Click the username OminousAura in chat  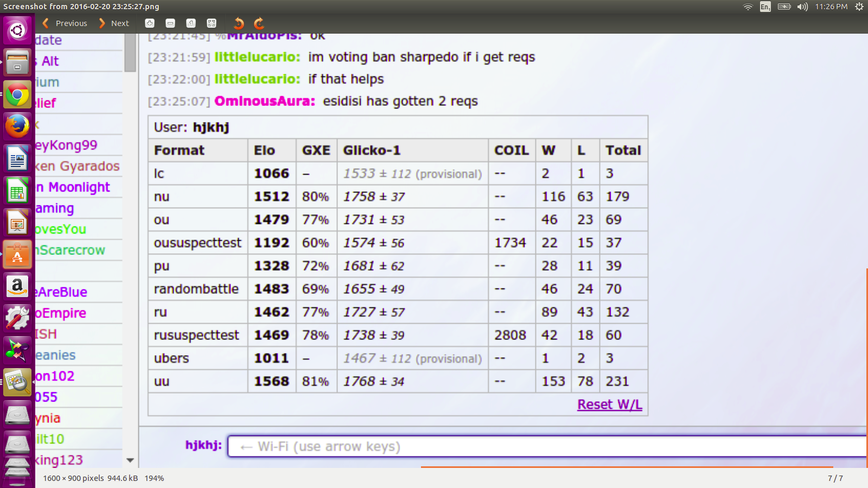tap(264, 101)
